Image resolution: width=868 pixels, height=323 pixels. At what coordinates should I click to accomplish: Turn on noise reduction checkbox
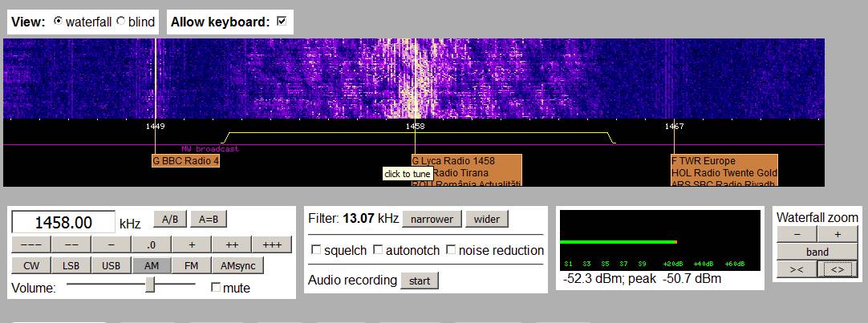(x=451, y=250)
